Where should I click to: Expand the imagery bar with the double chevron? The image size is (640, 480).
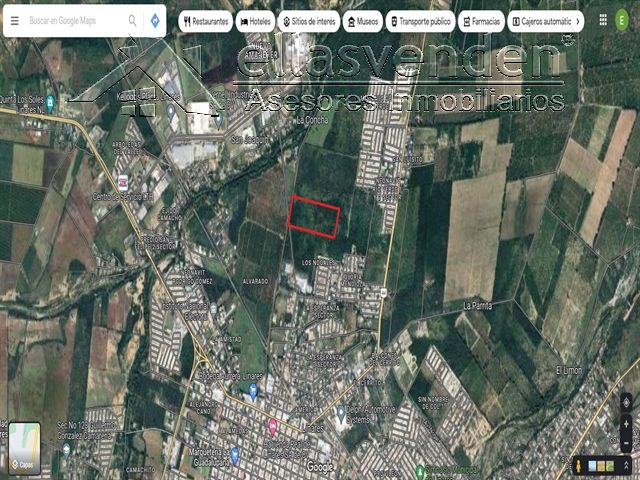[x=626, y=465]
